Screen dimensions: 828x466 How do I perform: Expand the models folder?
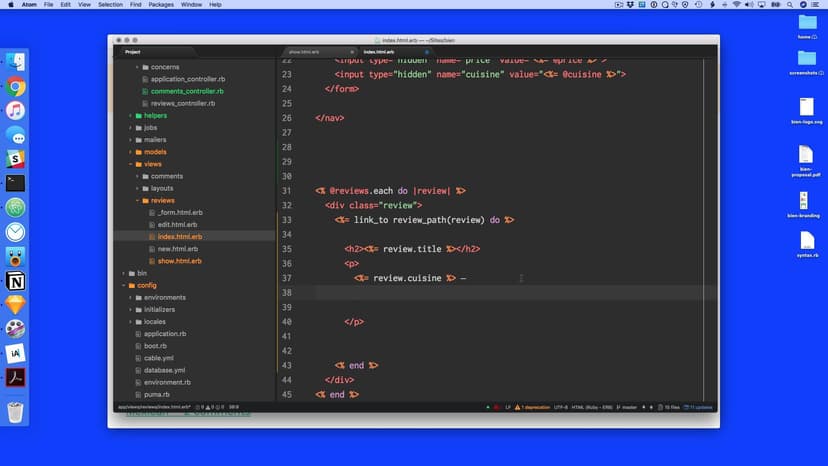130,152
